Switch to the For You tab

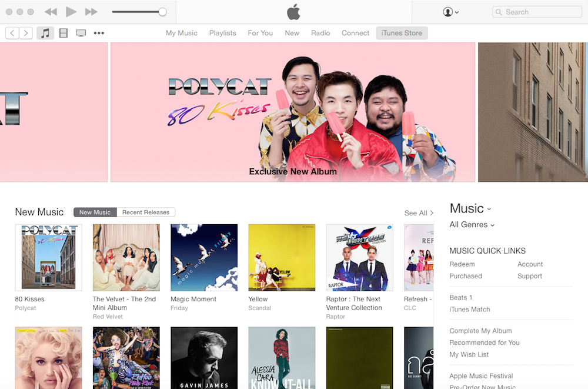[260, 33]
